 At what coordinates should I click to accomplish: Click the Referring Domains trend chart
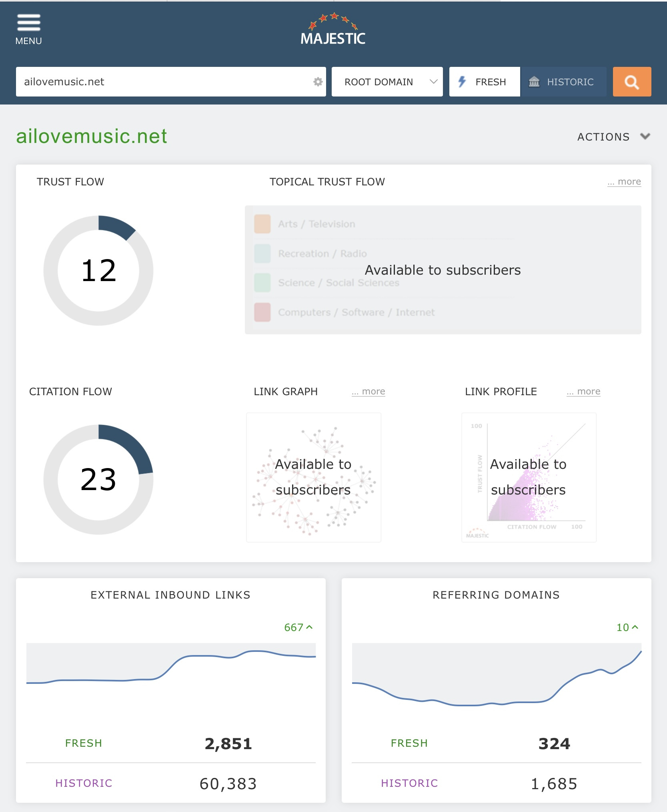coord(497,675)
